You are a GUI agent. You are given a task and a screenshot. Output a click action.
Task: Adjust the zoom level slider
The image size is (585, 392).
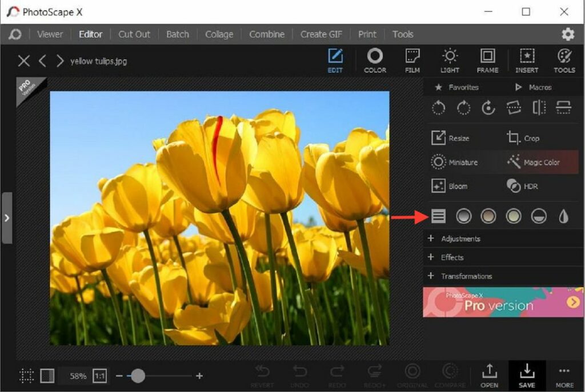coord(138,376)
